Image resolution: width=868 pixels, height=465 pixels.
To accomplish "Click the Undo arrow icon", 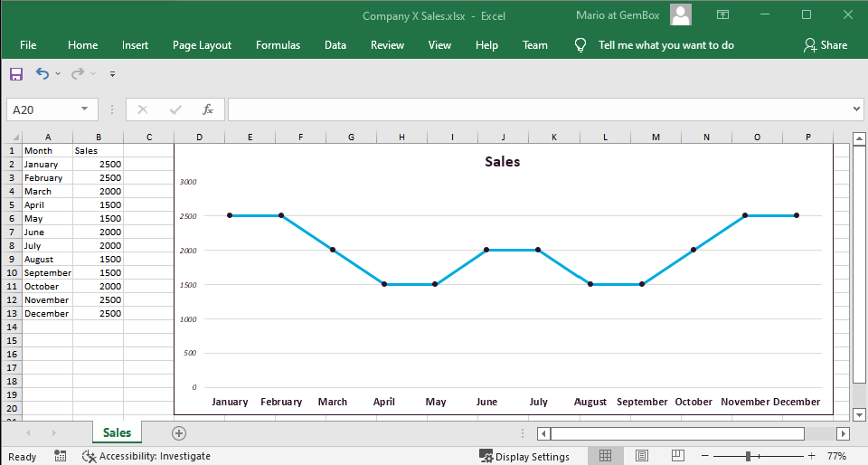I will 42,73.
